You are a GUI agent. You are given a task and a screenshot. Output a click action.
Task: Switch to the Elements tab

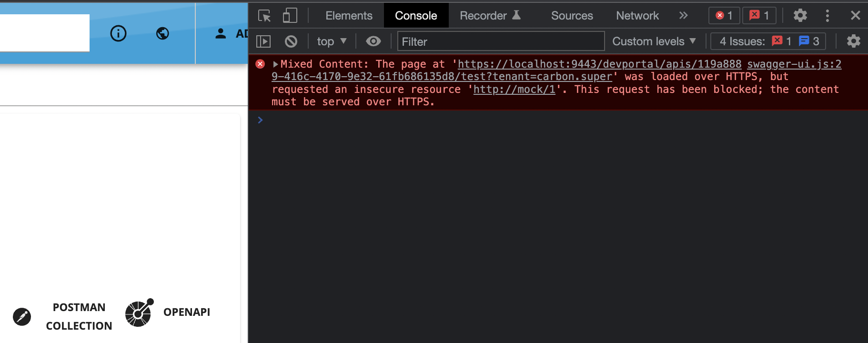349,15
